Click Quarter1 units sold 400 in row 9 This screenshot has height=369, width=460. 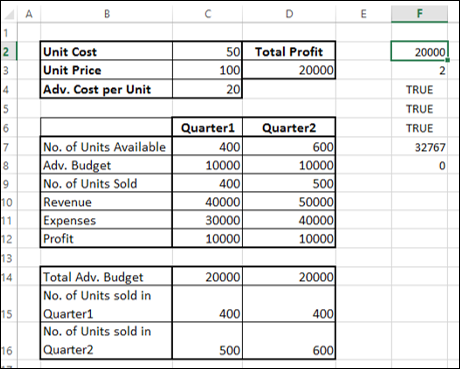point(207,183)
